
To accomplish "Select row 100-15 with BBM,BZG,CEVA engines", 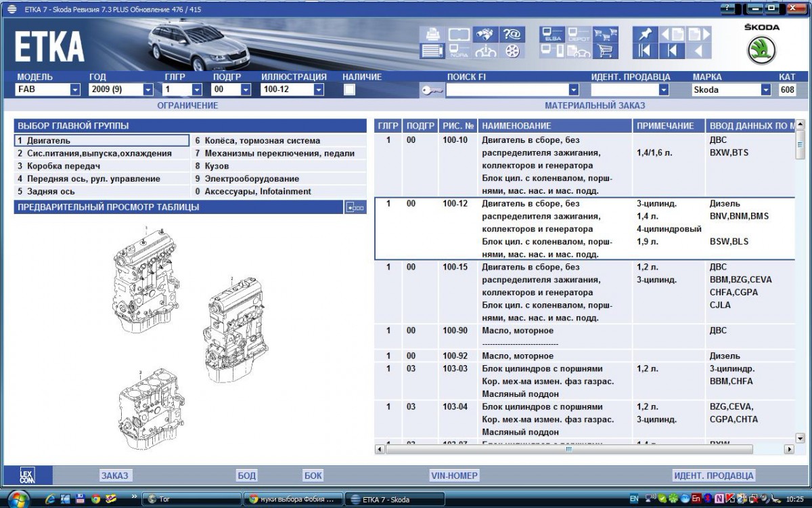I will pos(585,292).
